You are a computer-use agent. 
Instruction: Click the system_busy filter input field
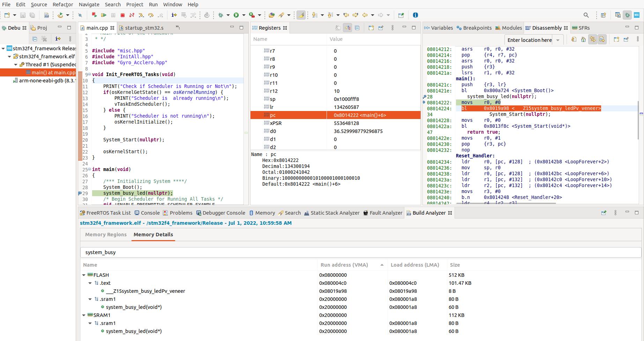(360, 252)
